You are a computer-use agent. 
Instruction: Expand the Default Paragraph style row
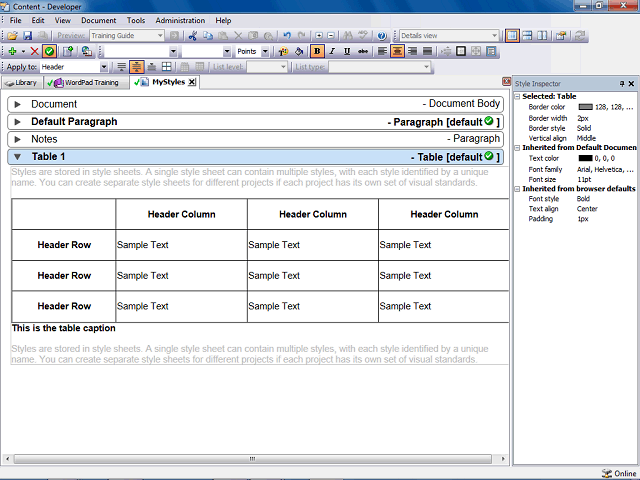[17, 122]
